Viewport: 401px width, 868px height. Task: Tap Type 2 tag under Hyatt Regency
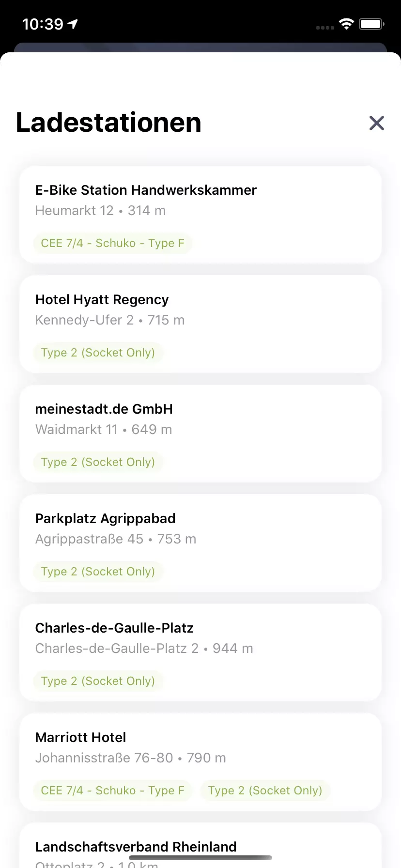tap(98, 353)
